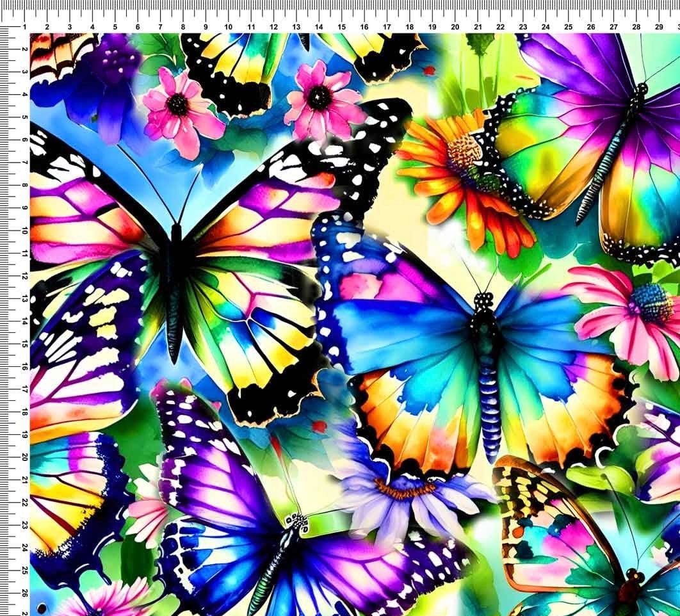Click the 25 mark on the top ruler

tap(568, 26)
